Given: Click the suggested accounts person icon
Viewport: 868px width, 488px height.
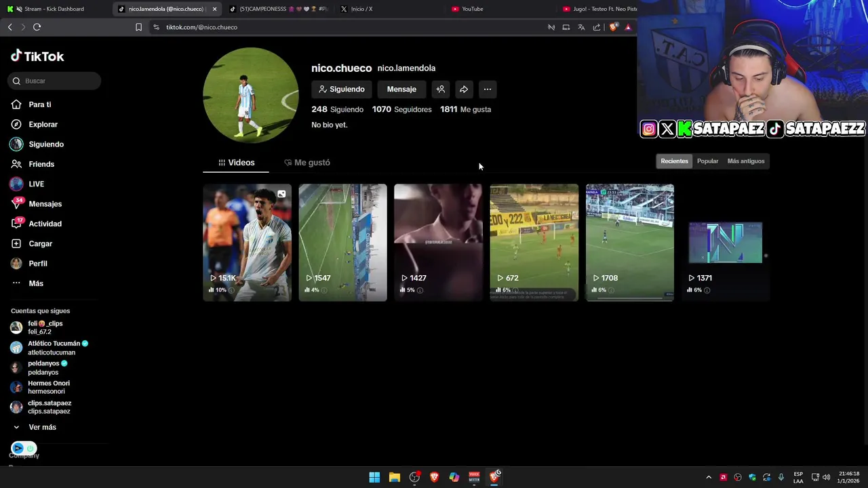Looking at the screenshot, I should click(x=440, y=89).
